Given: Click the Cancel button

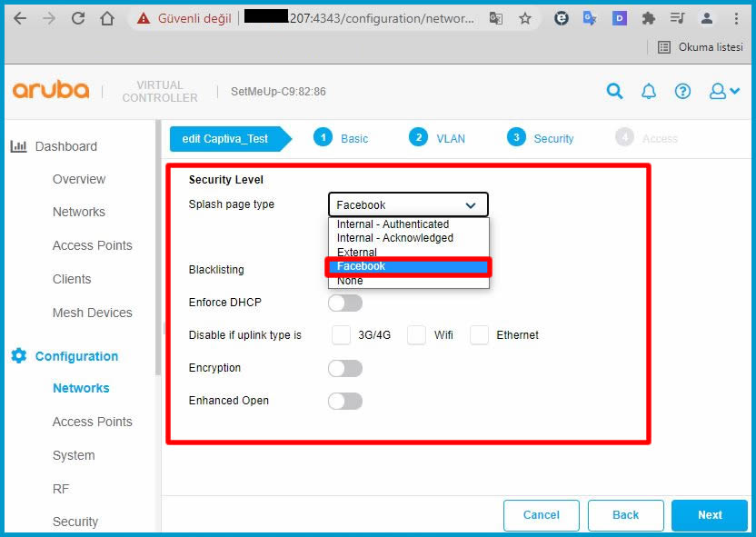Looking at the screenshot, I should pos(541,515).
